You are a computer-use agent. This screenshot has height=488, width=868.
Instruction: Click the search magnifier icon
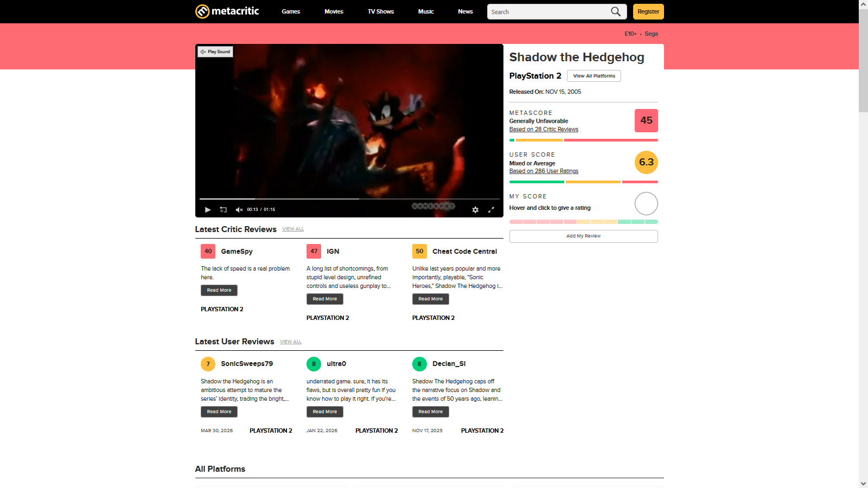tap(616, 11)
